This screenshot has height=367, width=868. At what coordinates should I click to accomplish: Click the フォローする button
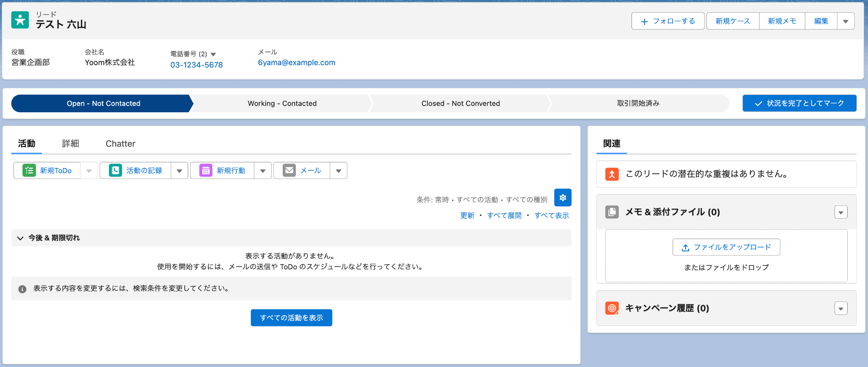pos(668,21)
